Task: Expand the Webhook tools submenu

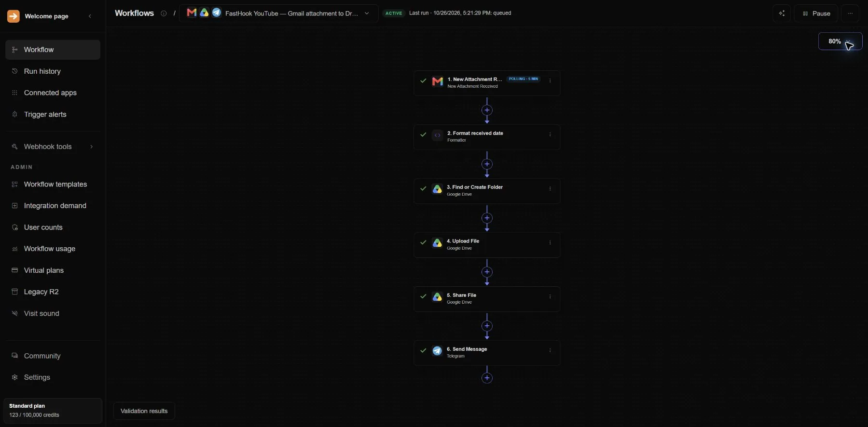Action: coord(53,147)
